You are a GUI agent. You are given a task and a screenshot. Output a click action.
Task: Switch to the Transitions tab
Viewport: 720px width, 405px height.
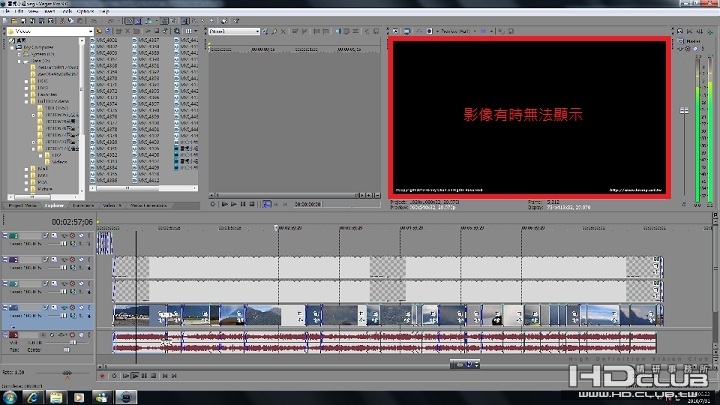click(x=83, y=205)
